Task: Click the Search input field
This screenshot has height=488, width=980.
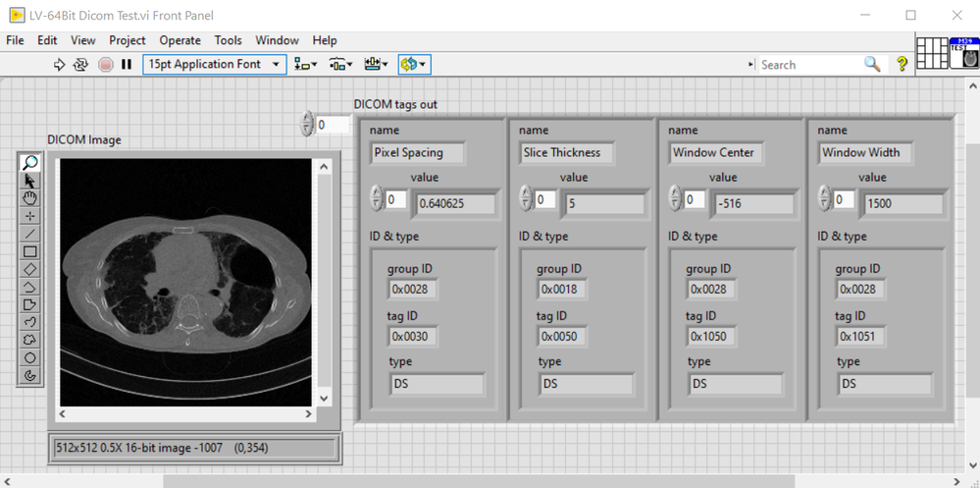Action: [810, 65]
